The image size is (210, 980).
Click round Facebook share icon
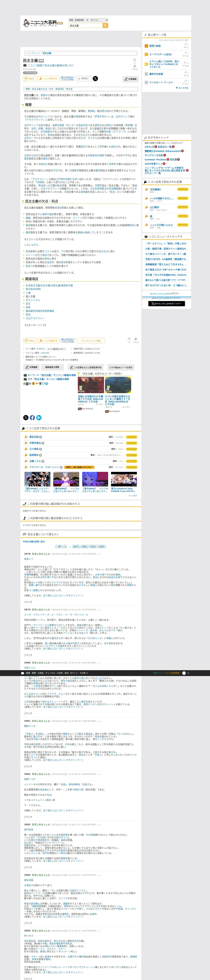(32, 418)
